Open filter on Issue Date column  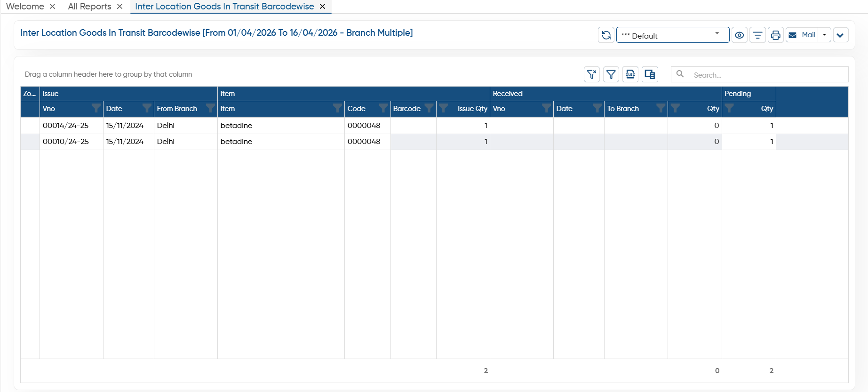pos(147,108)
